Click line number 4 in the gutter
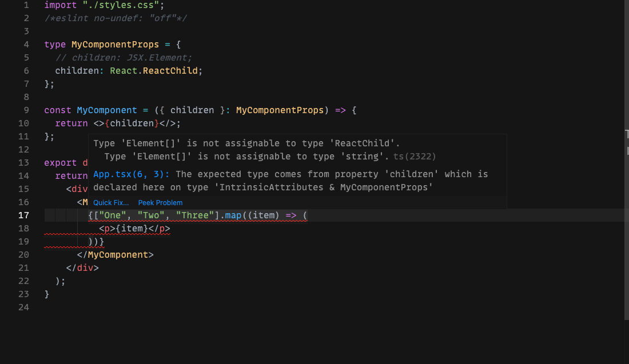 pyautogui.click(x=26, y=45)
